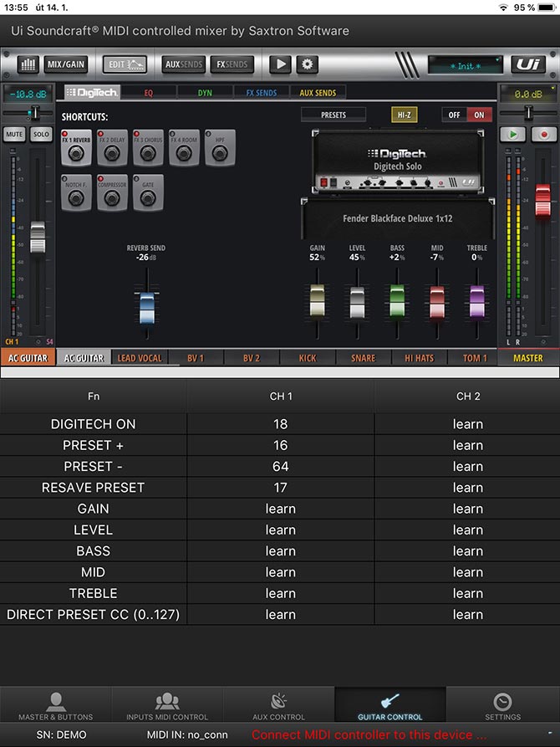
Task: Select the SNARE channel tab
Action: tap(364, 358)
